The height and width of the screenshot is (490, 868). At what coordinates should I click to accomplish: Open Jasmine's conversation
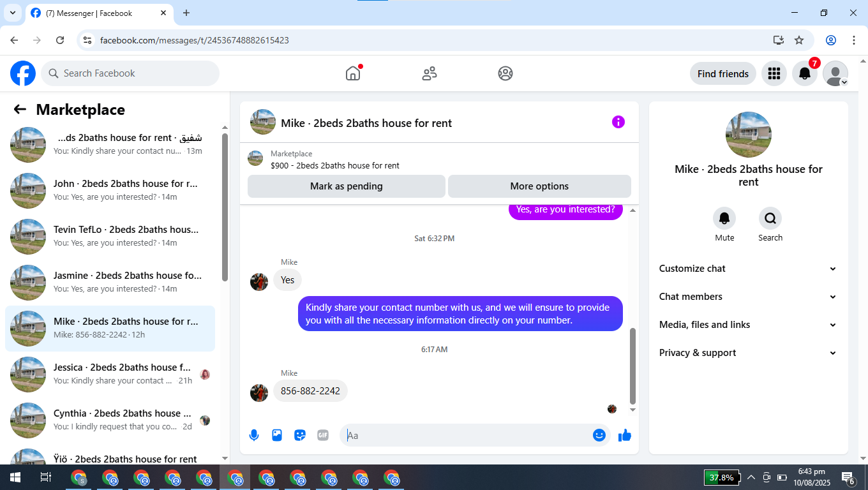pyautogui.click(x=110, y=282)
